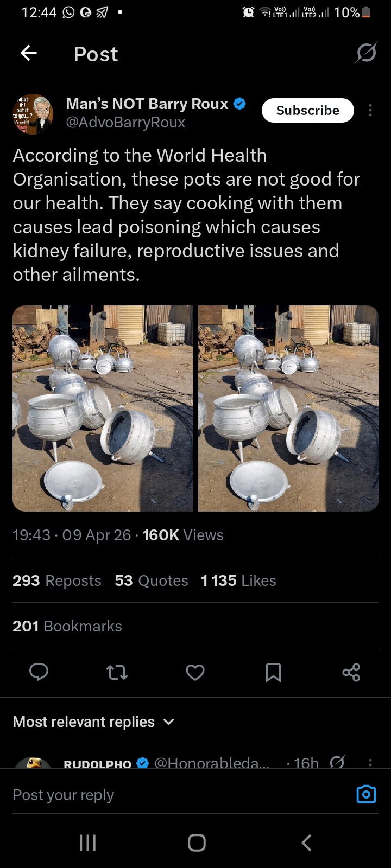Tap the reply speech bubble icon
391x868 pixels.
39,673
